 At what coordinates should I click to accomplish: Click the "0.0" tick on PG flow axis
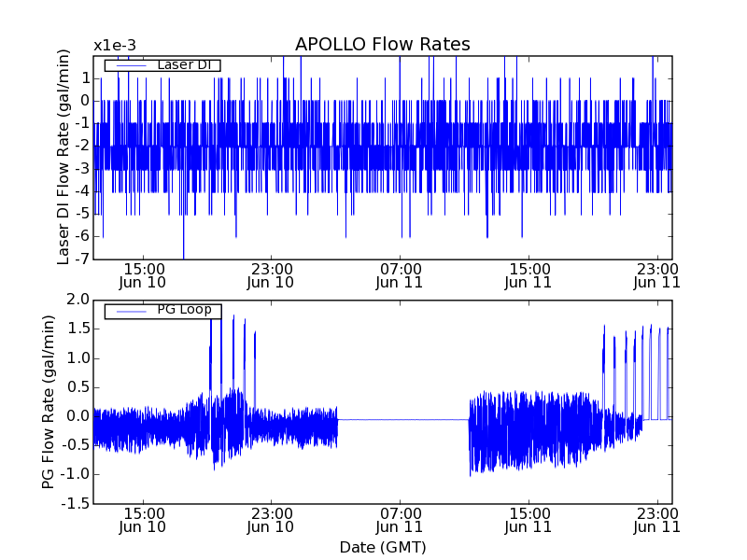(78, 416)
